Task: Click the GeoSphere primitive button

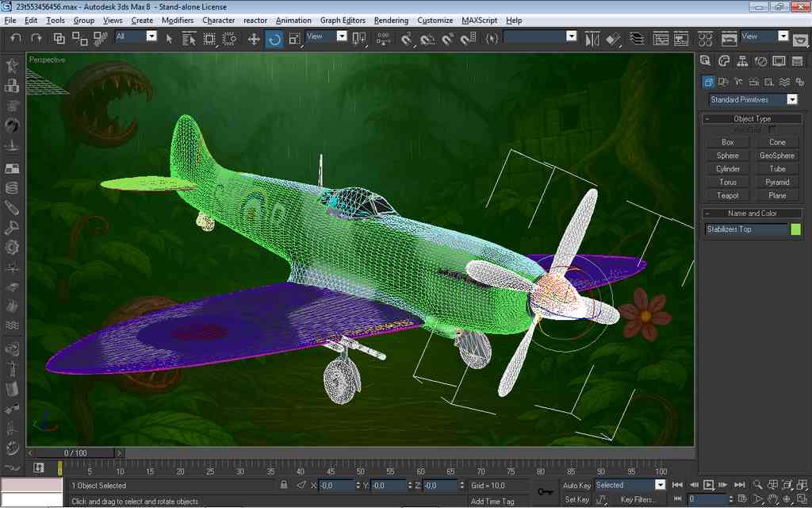Action: (x=776, y=156)
